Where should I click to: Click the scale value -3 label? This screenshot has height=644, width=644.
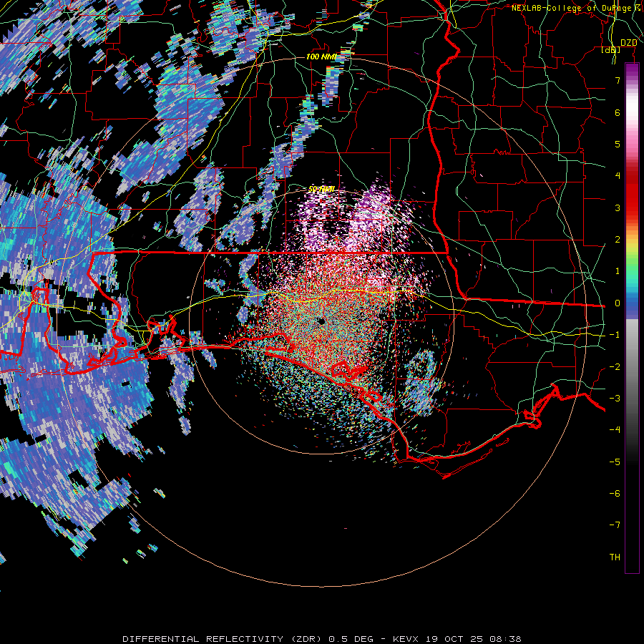pos(615,399)
